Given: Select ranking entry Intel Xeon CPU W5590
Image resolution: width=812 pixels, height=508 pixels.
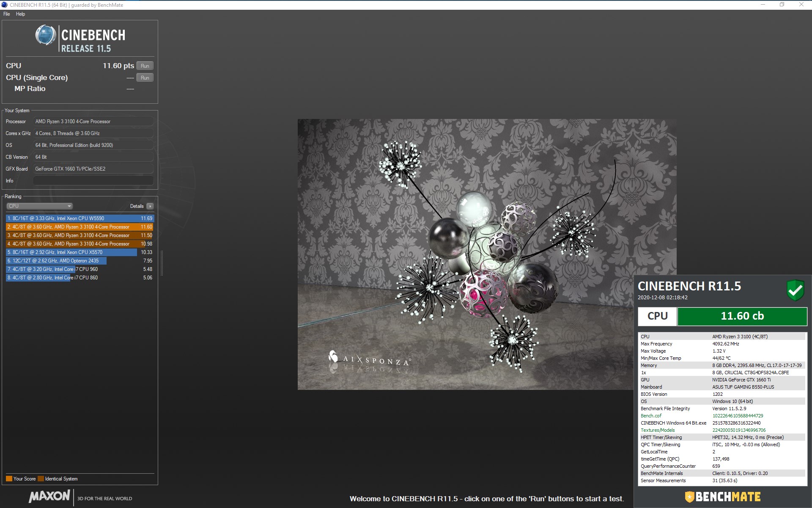Looking at the screenshot, I should [80, 218].
